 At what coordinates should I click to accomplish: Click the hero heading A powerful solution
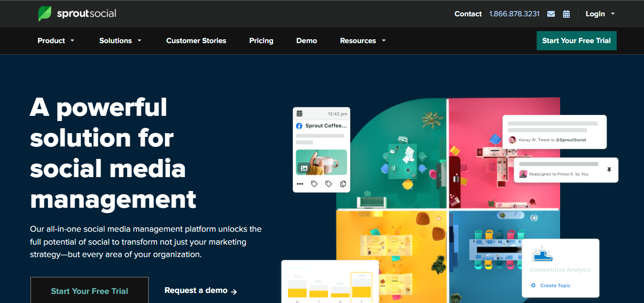coord(114,153)
